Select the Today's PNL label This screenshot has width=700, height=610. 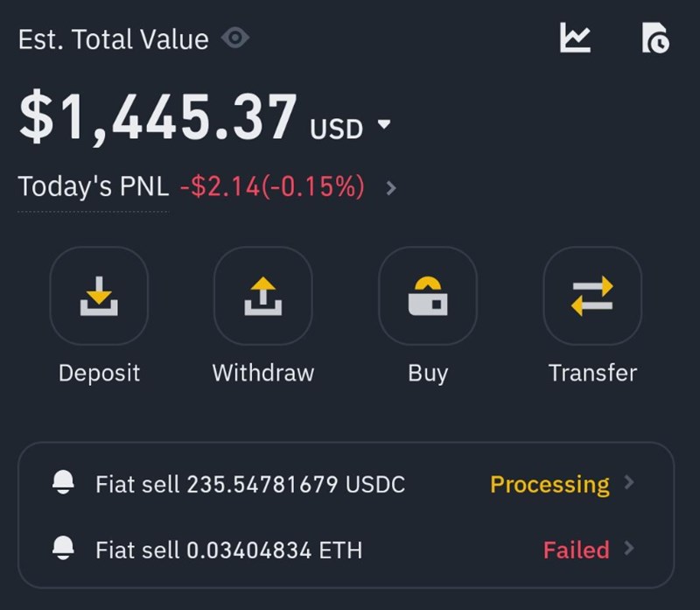click(93, 187)
